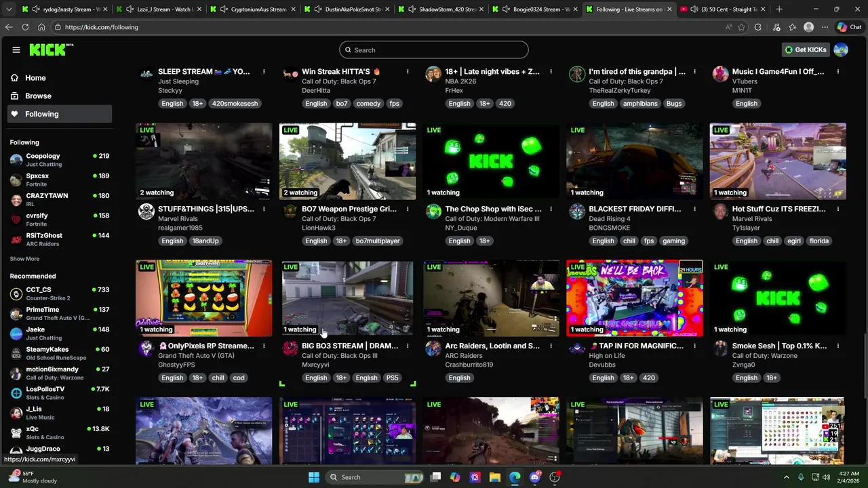Image resolution: width=868 pixels, height=488 pixels.
Task: Reload the page
Action: tap(25, 27)
